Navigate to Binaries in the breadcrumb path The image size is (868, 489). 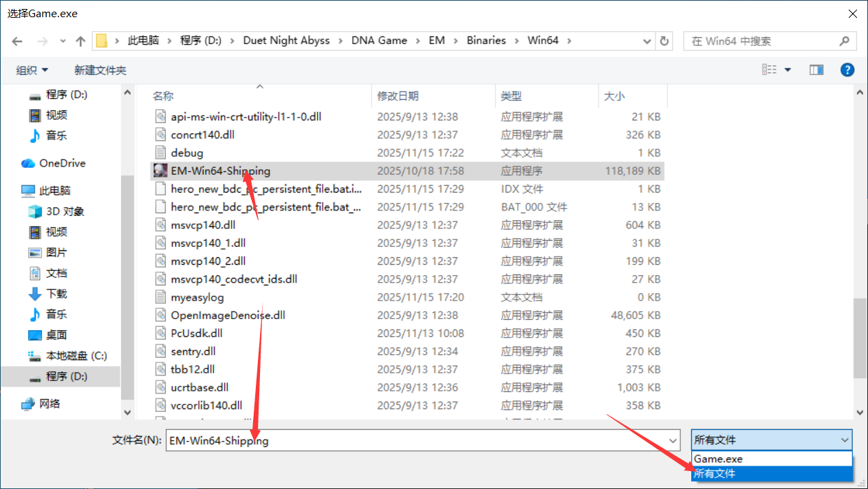point(486,41)
